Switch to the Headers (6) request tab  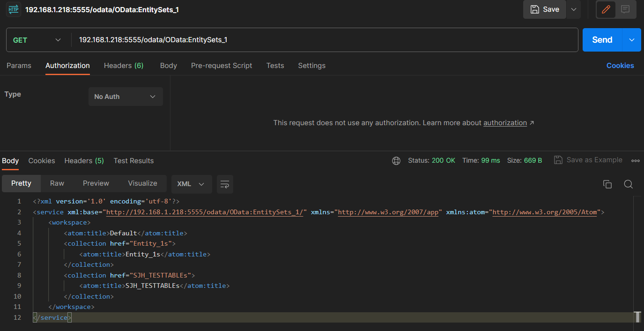point(124,66)
